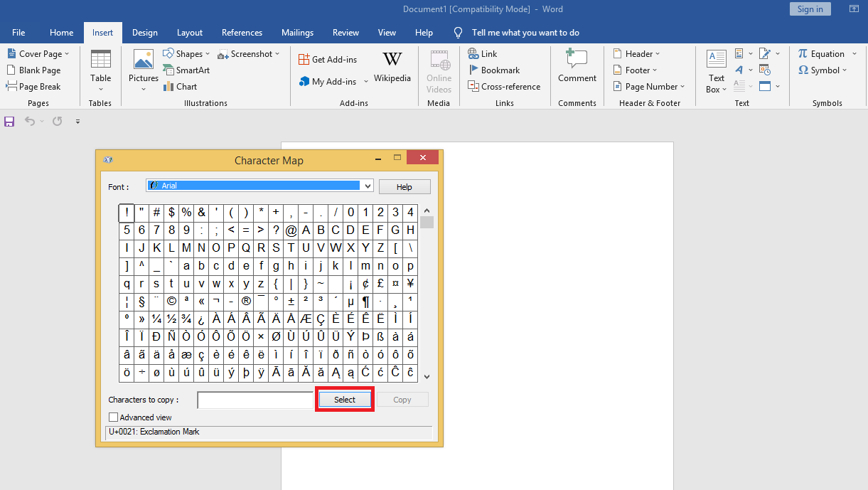Select the £ pound sign character
The image size is (868, 490).
380,284
